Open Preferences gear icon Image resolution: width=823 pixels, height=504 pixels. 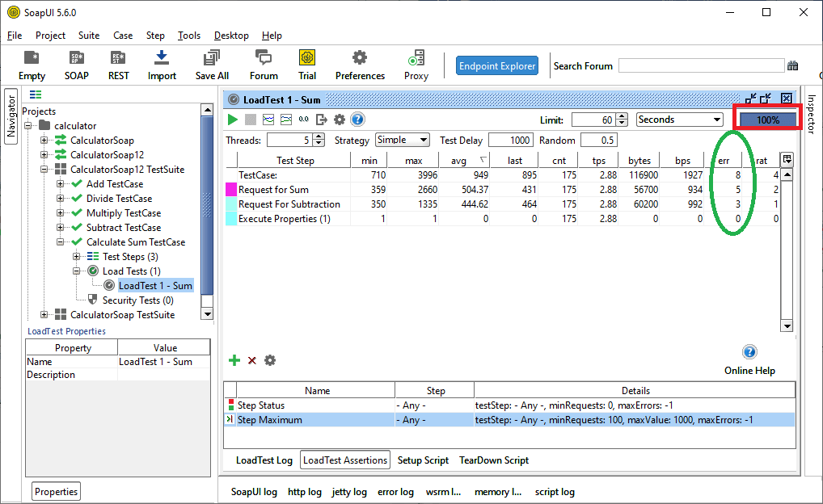[360, 57]
